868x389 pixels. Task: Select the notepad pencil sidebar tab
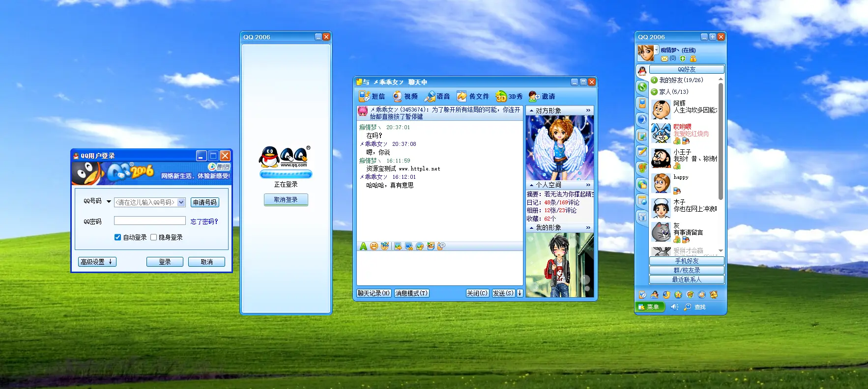click(642, 152)
